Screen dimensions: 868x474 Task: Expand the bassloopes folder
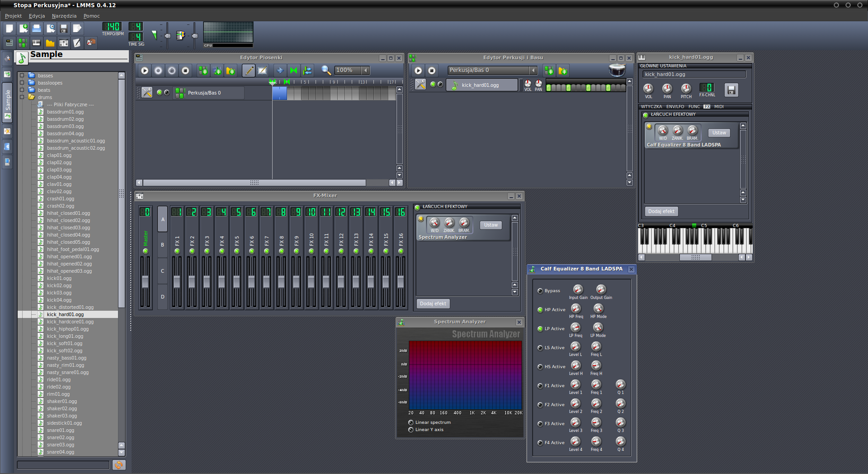22,83
